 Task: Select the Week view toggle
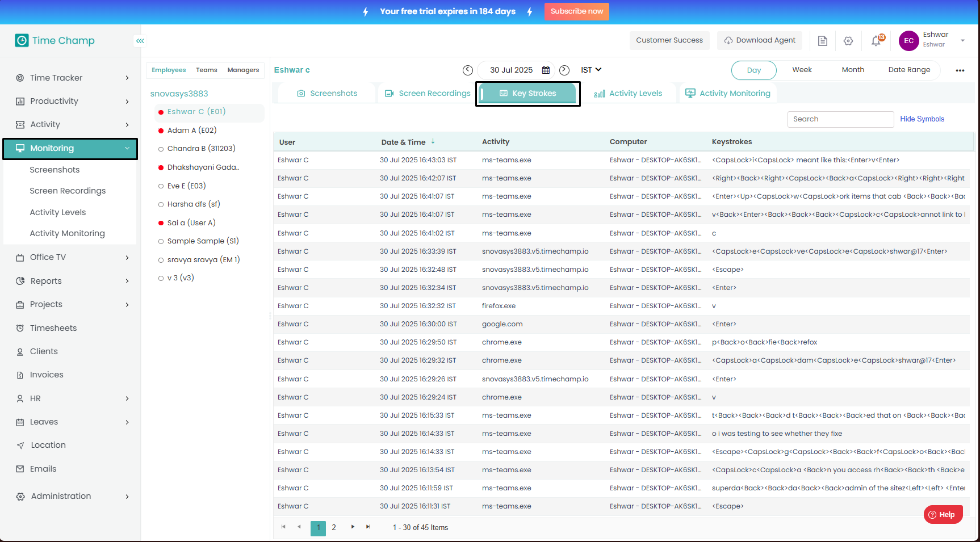pyautogui.click(x=802, y=70)
